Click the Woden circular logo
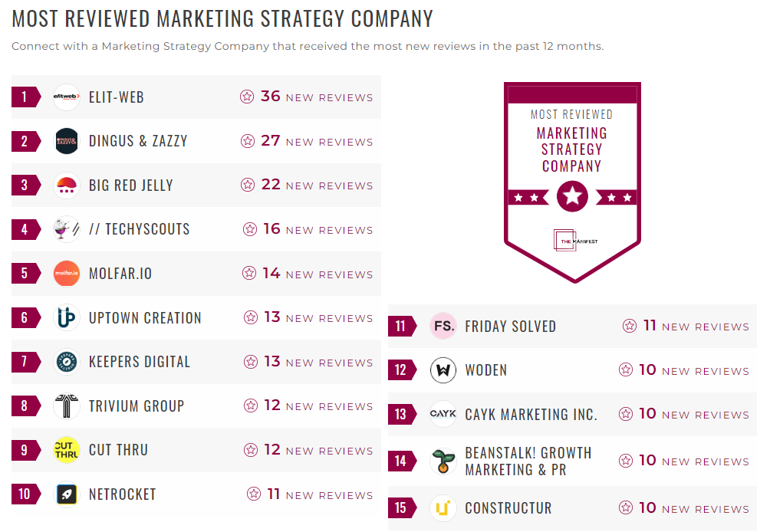Viewport: 760px width, 532px height. click(x=443, y=369)
